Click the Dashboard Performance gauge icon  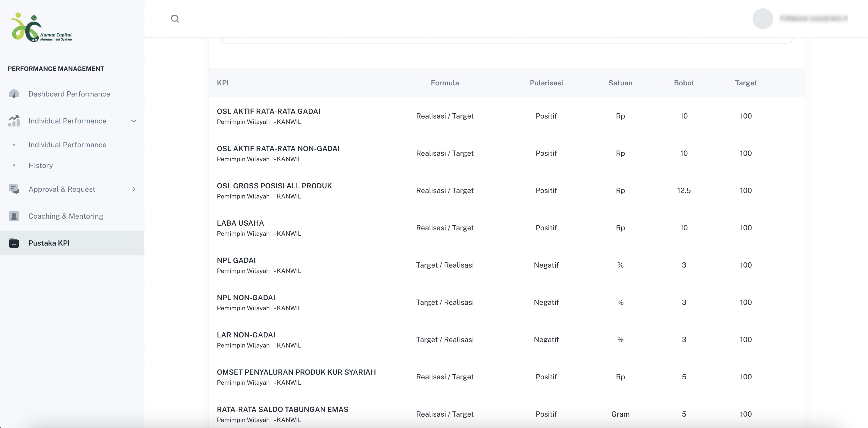click(x=14, y=94)
